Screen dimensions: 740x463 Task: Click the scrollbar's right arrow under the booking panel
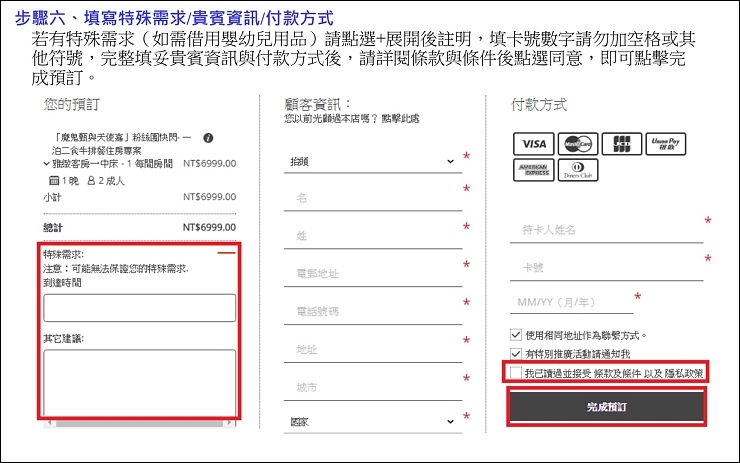(230, 423)
